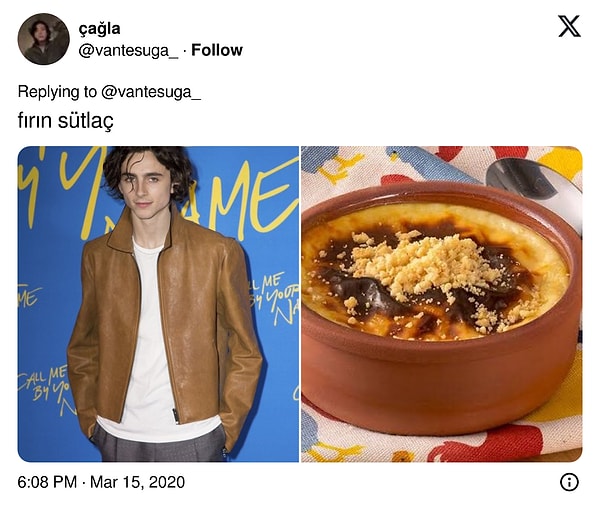600x512 pixels.
Task: Open çağla's round profile avatar
Action: click(x=44, y=39)
